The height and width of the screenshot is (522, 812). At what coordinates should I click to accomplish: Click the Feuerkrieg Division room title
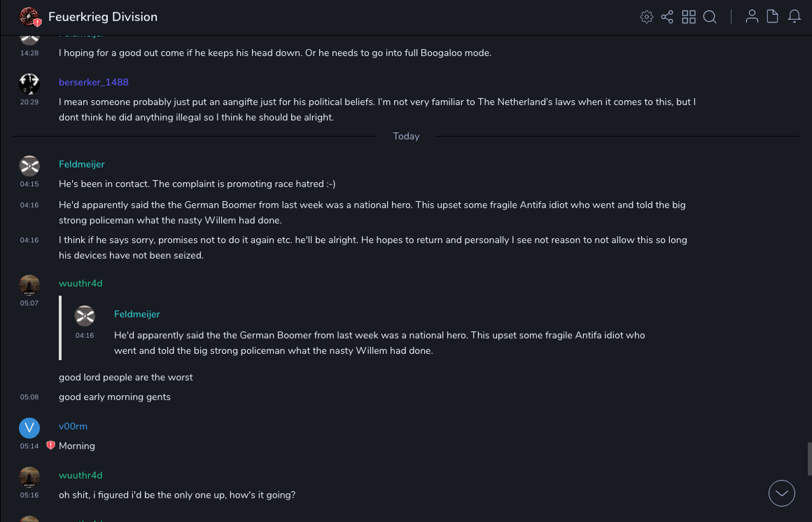pos(103,17)
